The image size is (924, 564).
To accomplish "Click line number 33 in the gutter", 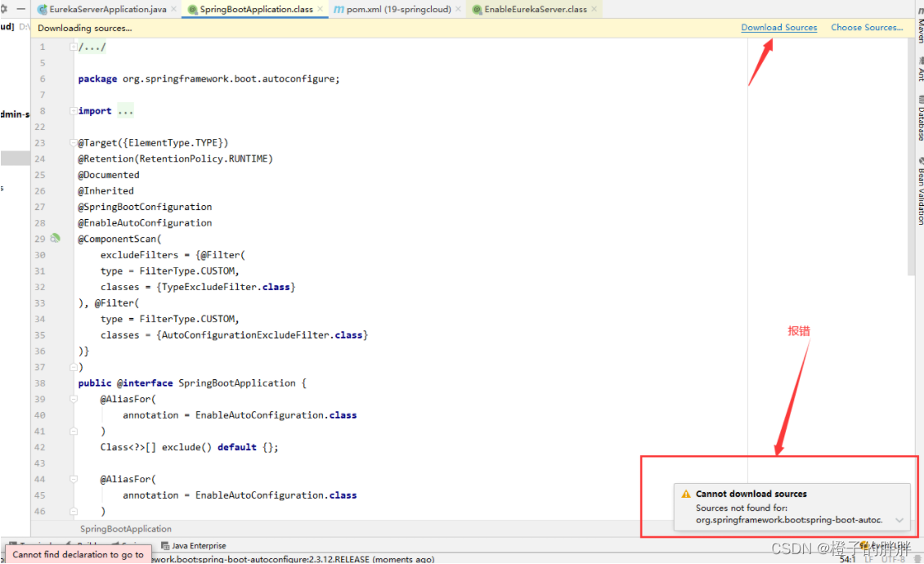I will tap(39, 303).
